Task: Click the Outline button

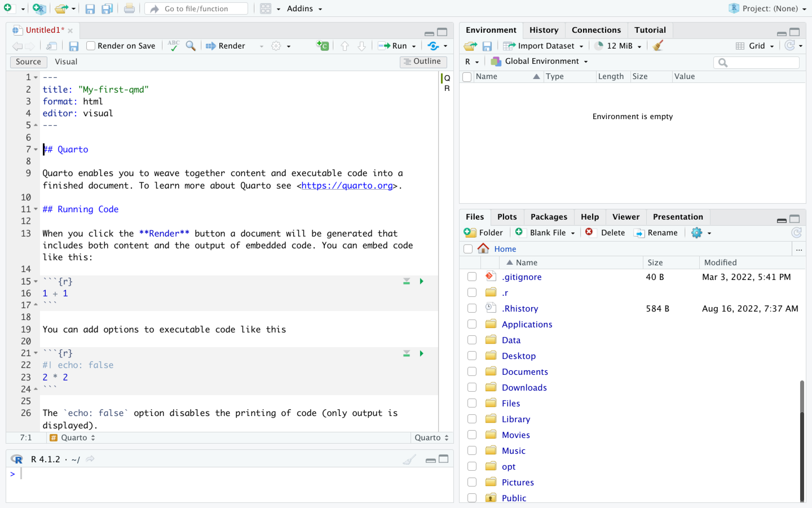Action: coord(423,62)
